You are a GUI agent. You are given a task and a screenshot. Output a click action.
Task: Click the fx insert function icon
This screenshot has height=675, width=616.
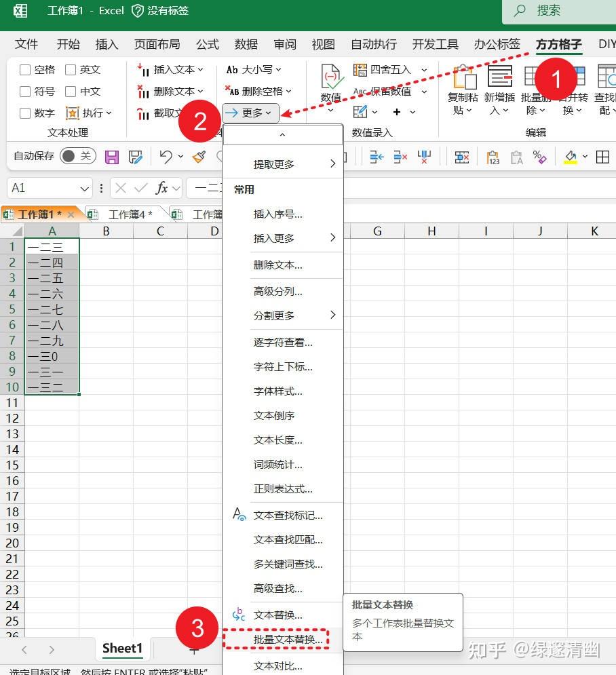pyautogui.click(x=162, y=188)
